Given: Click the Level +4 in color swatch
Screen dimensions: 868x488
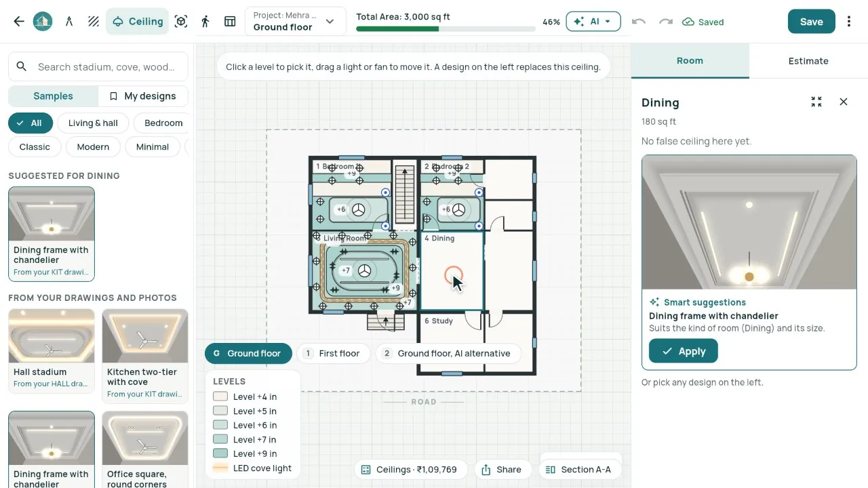Looking at the screenshot, I should [220, 396].
